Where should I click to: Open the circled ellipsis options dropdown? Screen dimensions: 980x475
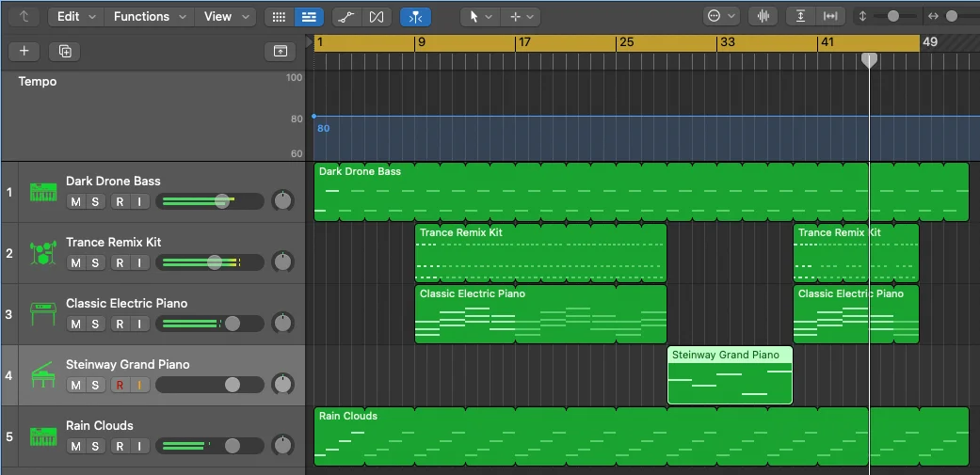click(721, 17)
